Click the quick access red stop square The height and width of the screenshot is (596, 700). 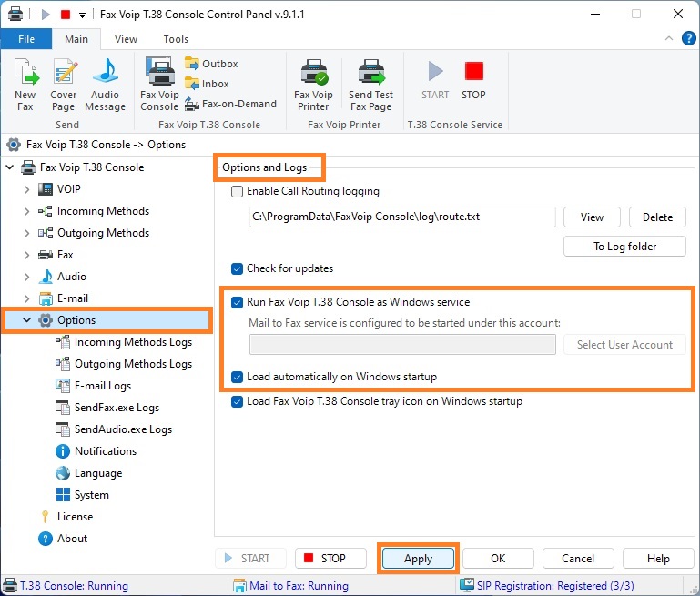[x=66, y=15]
